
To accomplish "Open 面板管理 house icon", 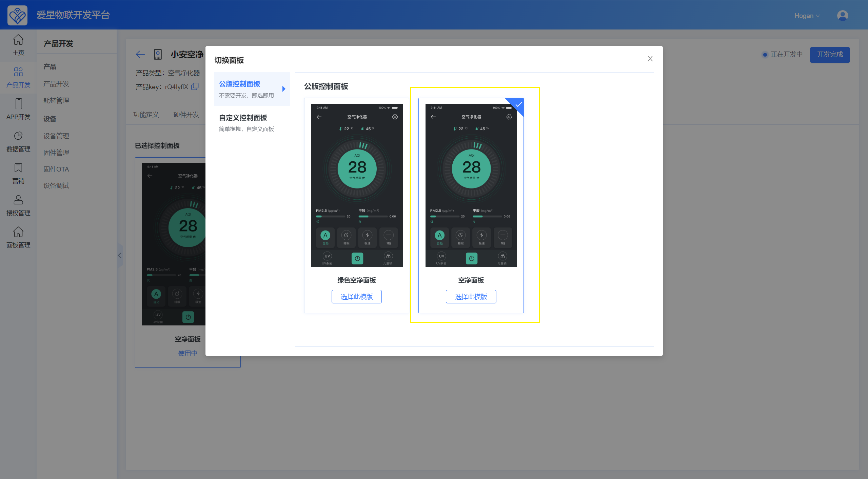I will (18, 232).
